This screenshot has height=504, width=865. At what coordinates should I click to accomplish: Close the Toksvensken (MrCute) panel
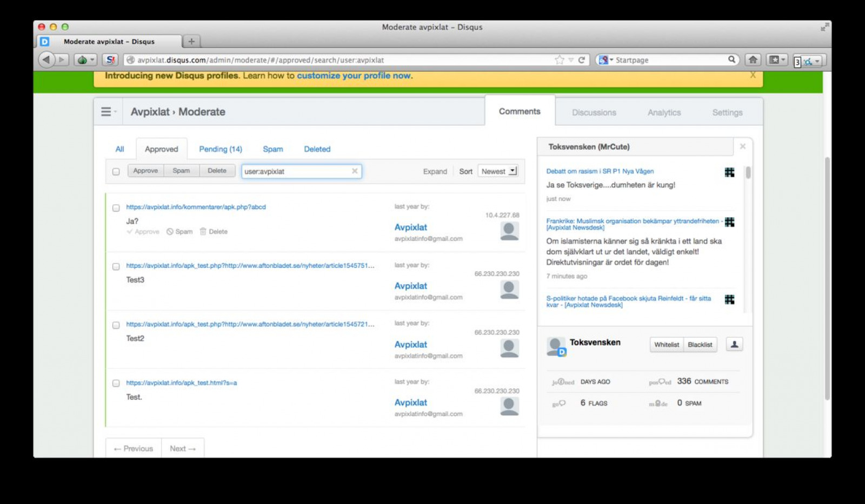click(x=743, y=146)
